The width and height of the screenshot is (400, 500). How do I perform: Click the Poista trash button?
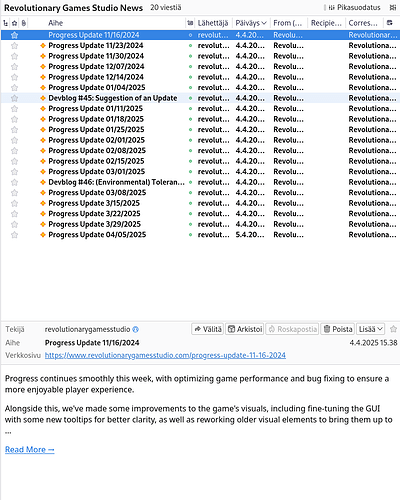tap(338, 329)
